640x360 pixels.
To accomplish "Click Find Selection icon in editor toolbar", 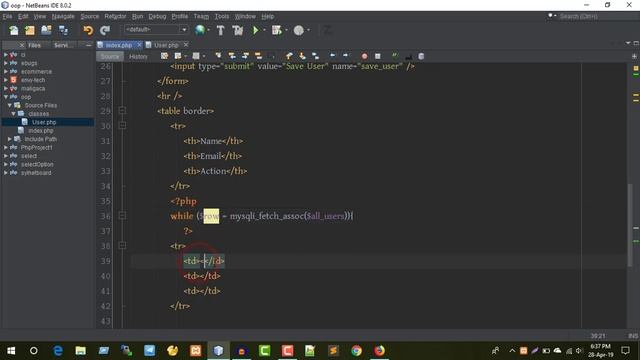I will (218, 56).
